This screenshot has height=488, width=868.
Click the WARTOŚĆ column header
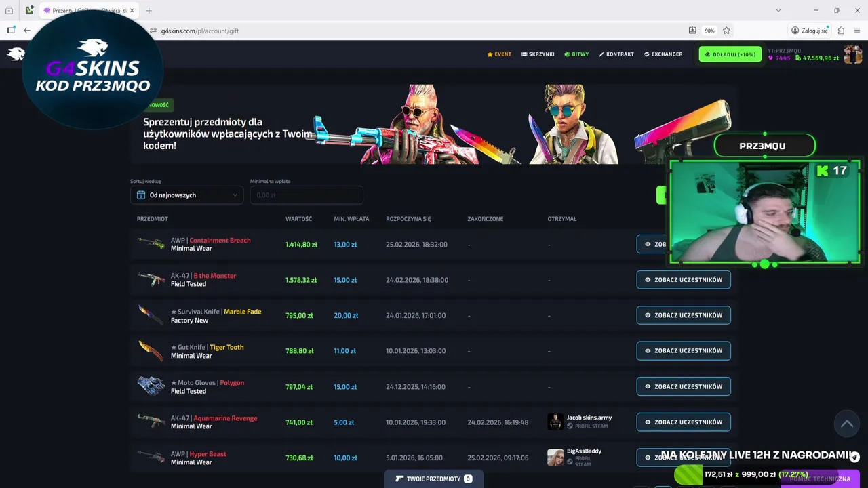click(298, 219)
